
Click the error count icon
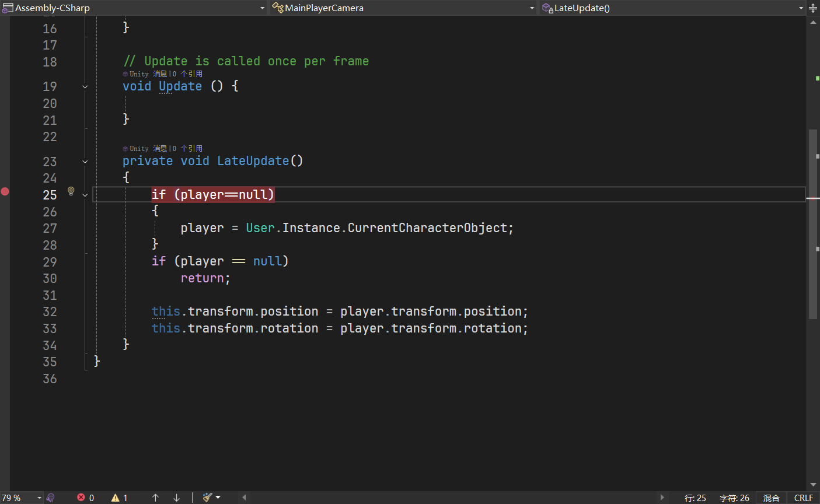click(x=81, y=498)
